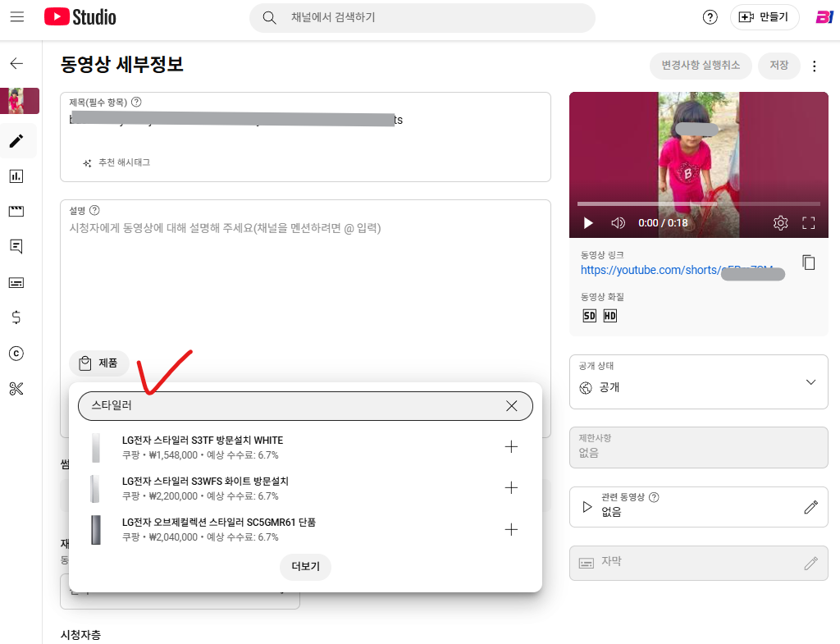Click 더보기 to load more products
Image resolution: width=840 pixels, height=644 pixels.
305,567
